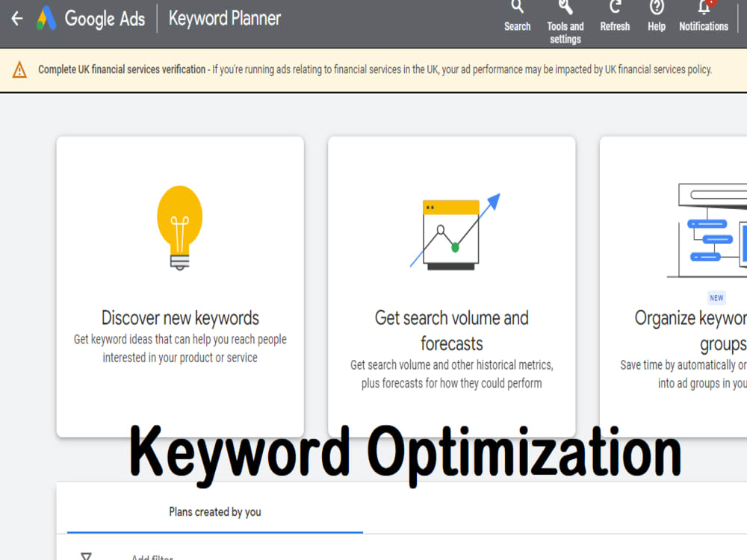
Task: Click the Google Ads wordmark
Action: point(105,19)
